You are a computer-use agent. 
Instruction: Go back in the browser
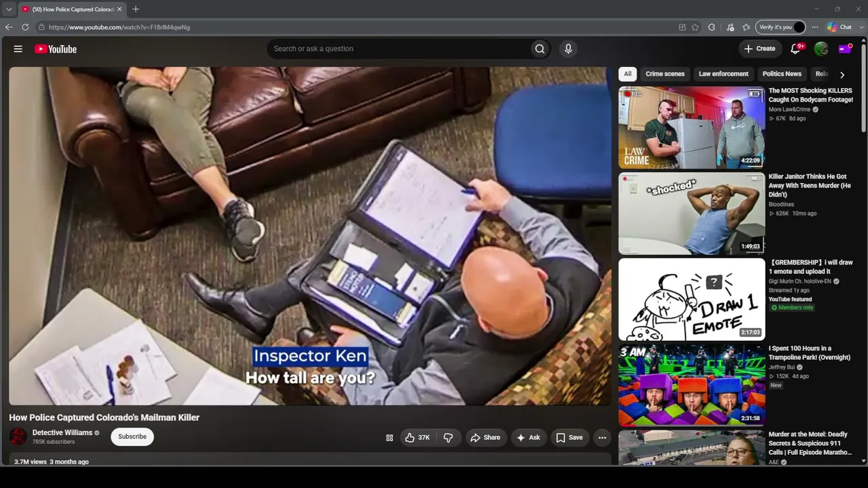coord(9,27)
